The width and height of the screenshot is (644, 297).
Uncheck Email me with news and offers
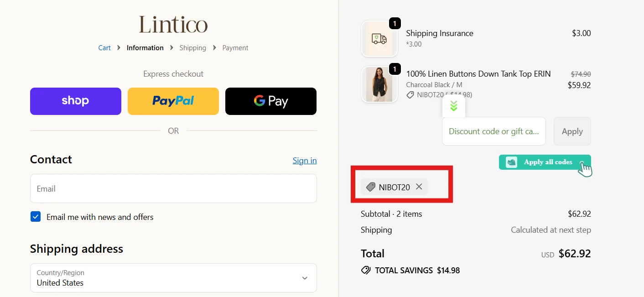(36, 217)
